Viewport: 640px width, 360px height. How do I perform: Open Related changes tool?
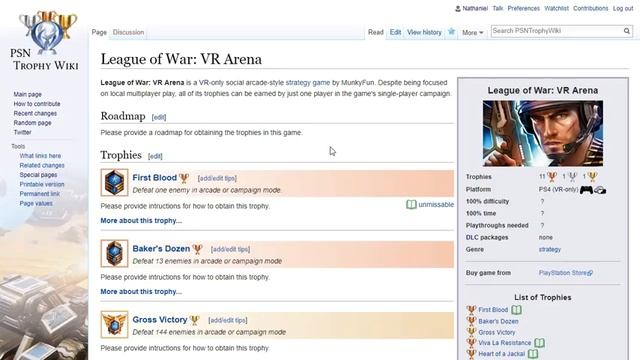click(x=42, y=165)
